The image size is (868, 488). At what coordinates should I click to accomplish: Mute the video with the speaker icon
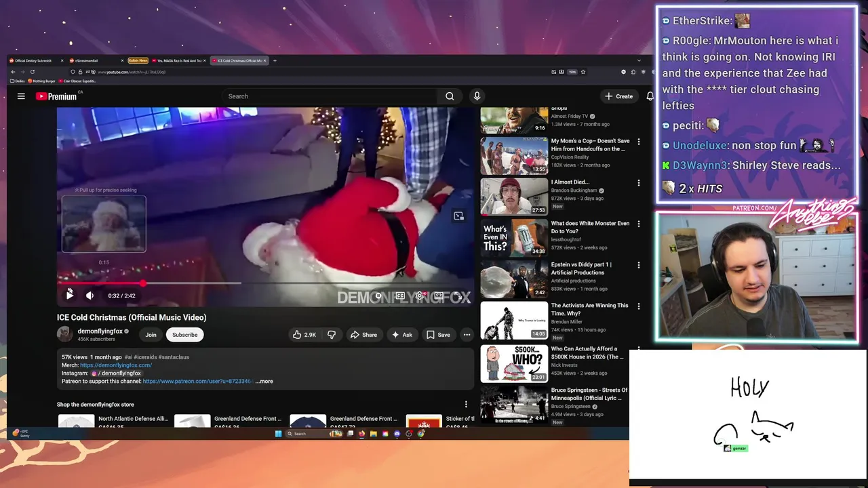pyautogui.click(x=90, y=296)
